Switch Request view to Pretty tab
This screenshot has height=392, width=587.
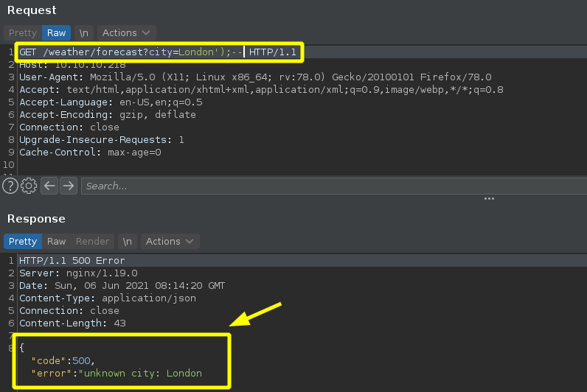[x=23, y=33]
